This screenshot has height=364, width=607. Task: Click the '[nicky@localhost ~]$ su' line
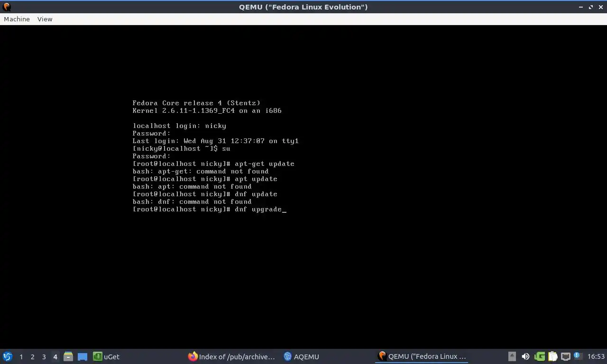pos(181,148)
